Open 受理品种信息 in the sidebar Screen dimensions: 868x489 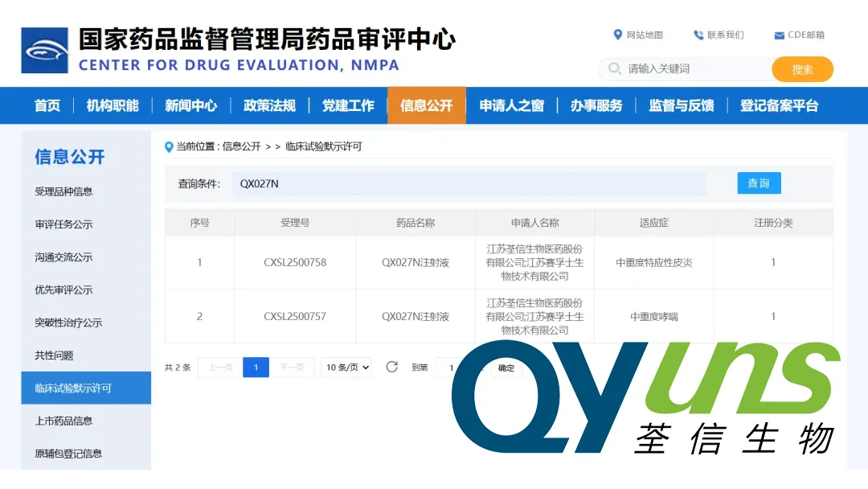point(63,191)
